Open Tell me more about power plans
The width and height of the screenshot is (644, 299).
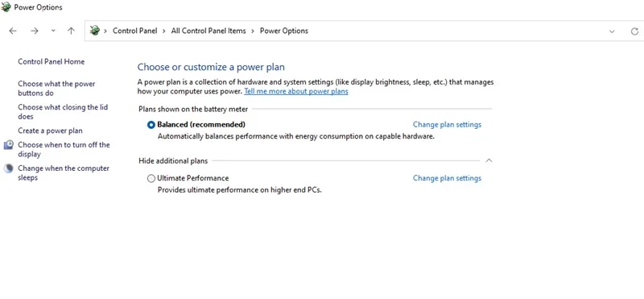tap(296, 91)
